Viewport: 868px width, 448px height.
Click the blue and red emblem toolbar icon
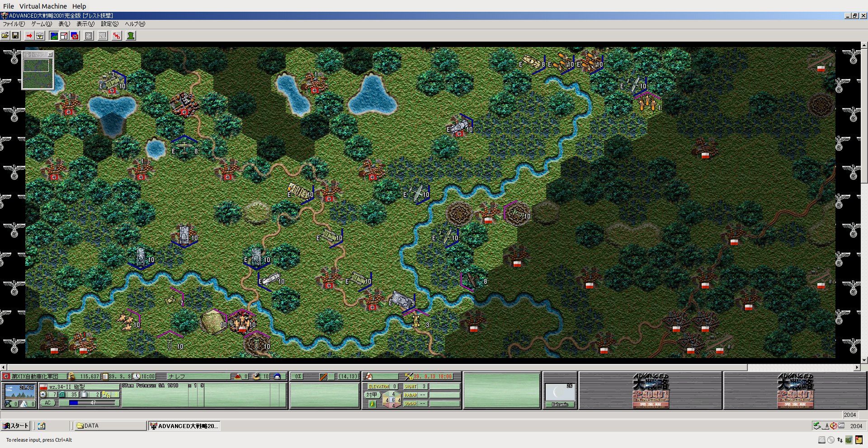click(75, 36)
